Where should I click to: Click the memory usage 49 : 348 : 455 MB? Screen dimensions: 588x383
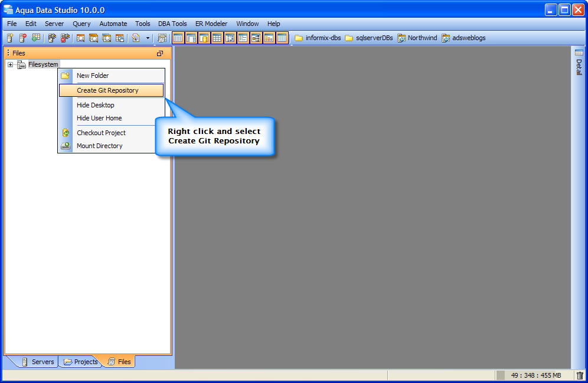[x=536, y=375]
